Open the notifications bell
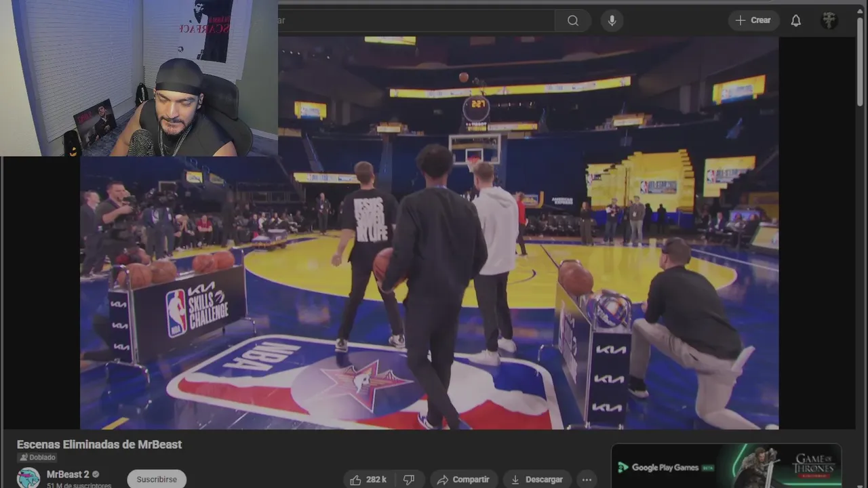This screenshot has width=868, height=488. (x=796, y=20)
